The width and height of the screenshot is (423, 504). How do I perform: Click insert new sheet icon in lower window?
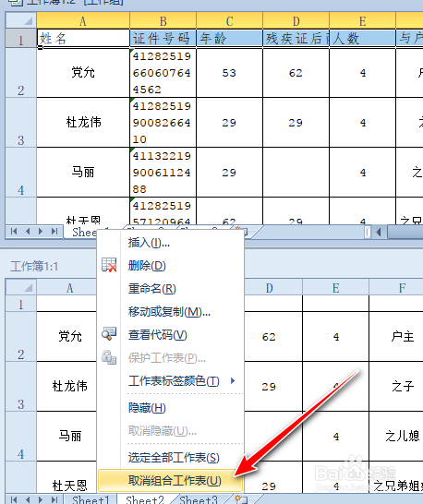[x=240, y=499]
